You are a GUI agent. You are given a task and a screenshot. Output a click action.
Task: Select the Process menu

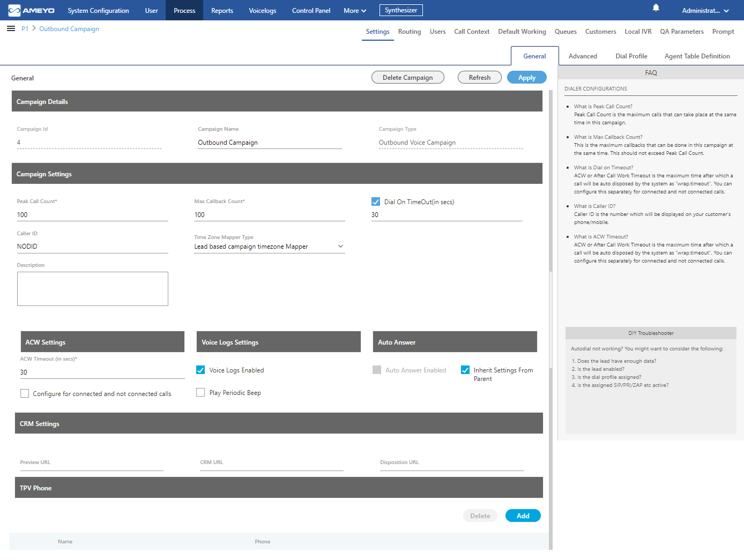[x=184, y=10]
